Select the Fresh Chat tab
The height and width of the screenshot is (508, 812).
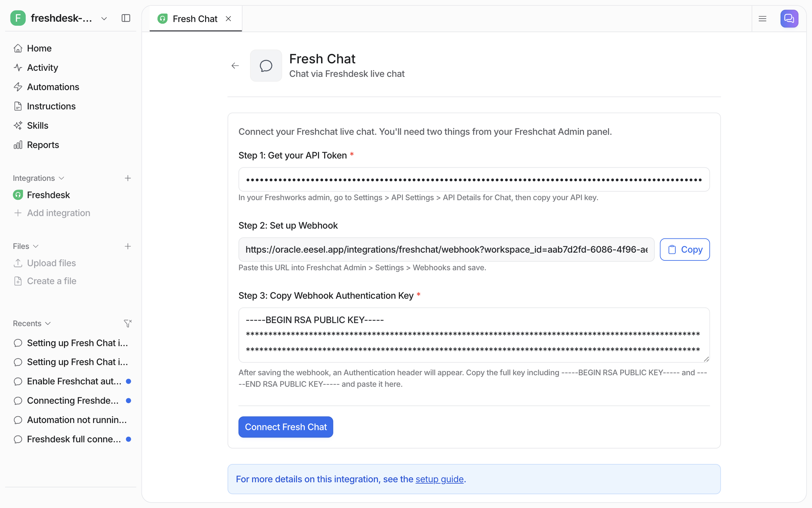click(x=196, y=19)
